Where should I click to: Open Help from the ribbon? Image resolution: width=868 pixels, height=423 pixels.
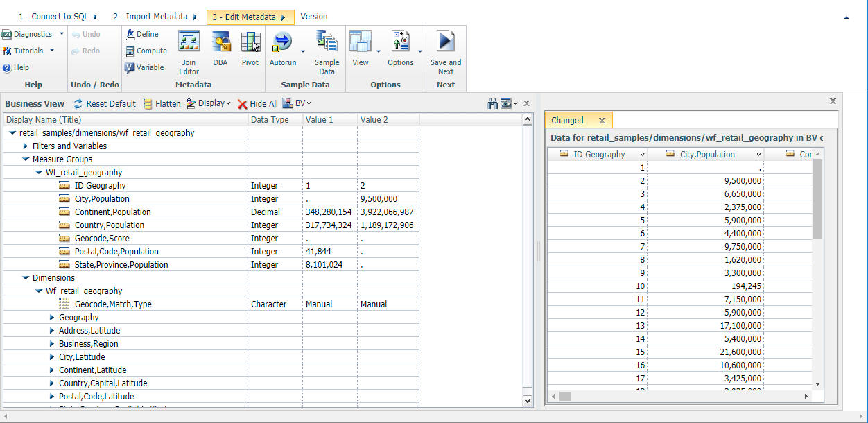[16, 67]
